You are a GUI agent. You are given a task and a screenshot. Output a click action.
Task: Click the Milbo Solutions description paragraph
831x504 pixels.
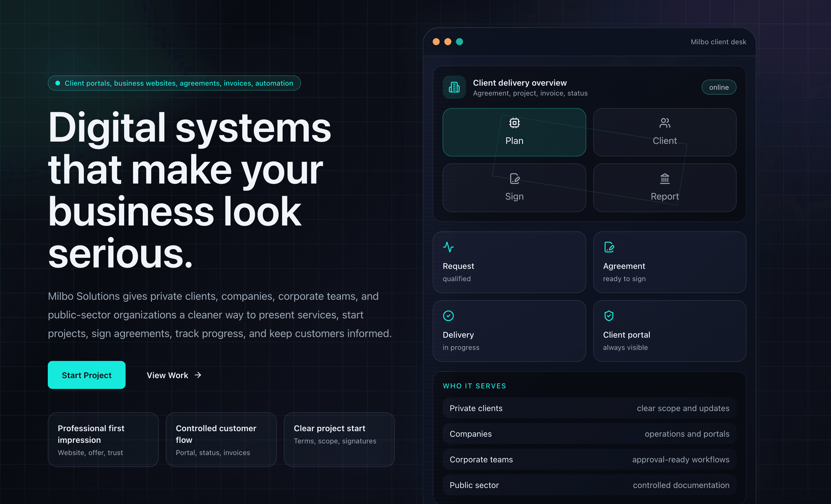point(220,315)
